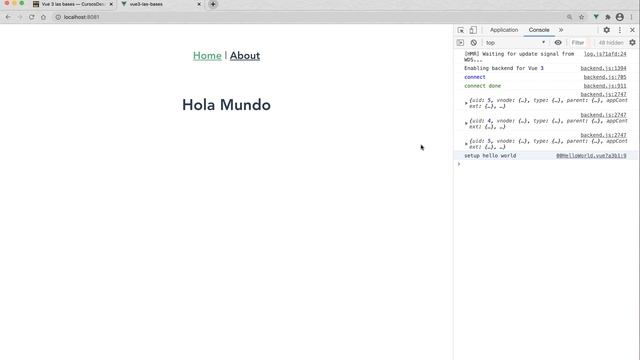The image size is (640, 360).
Task: Reload the localhost page
Action: pos(31,17)
